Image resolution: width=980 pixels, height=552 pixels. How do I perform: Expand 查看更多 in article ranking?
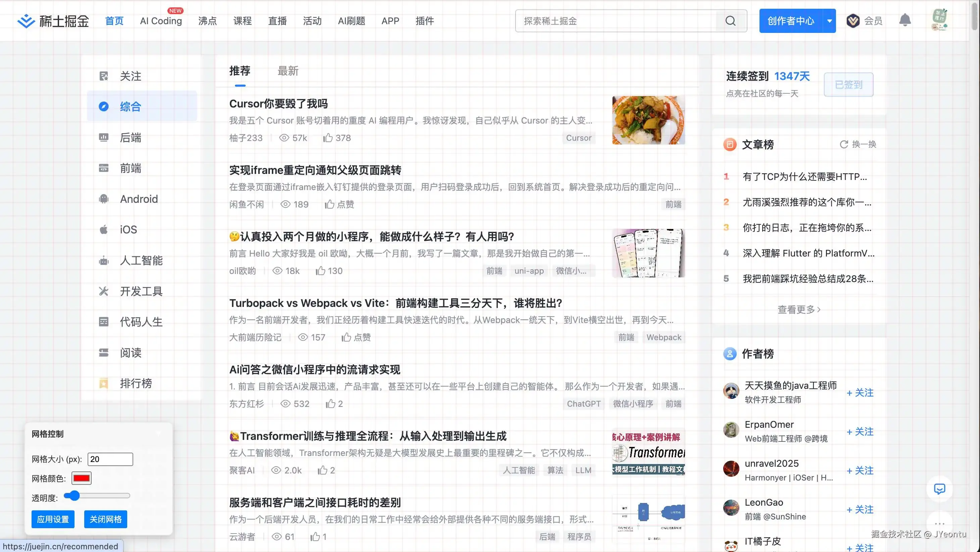coord(798,310)
